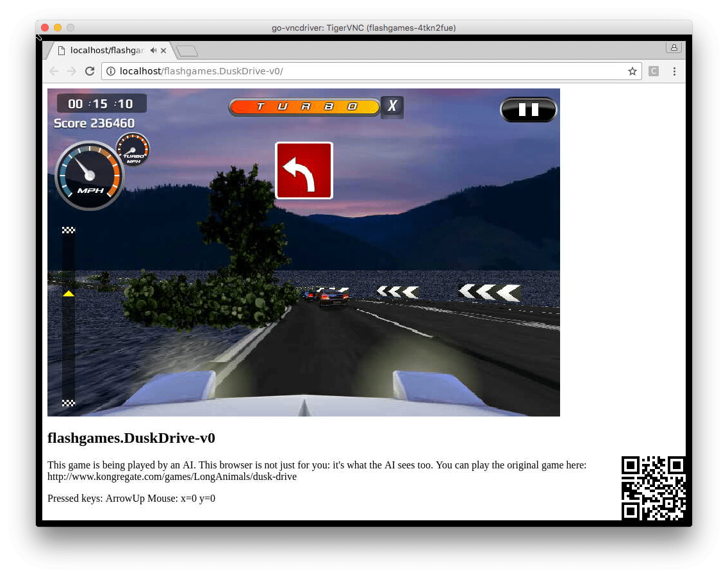Click the large MPH speedometer gauge
Screen dimensions: 728x578
[x=89, y=176]
